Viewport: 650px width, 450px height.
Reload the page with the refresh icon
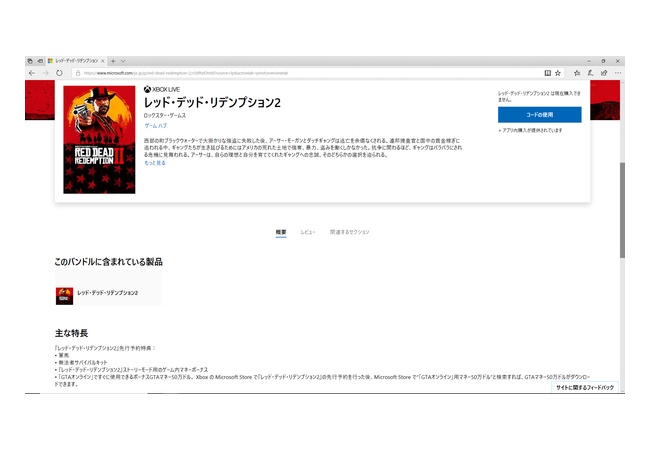point(59,73)
